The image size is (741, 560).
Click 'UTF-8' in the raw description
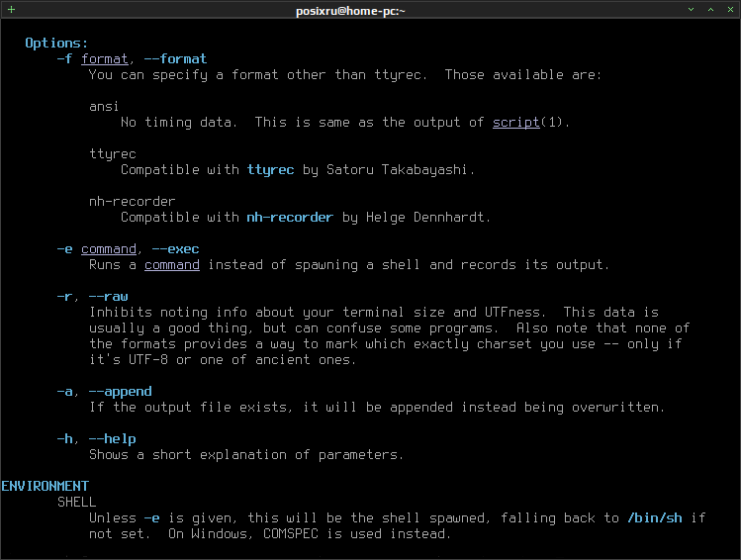coord(148,359)
